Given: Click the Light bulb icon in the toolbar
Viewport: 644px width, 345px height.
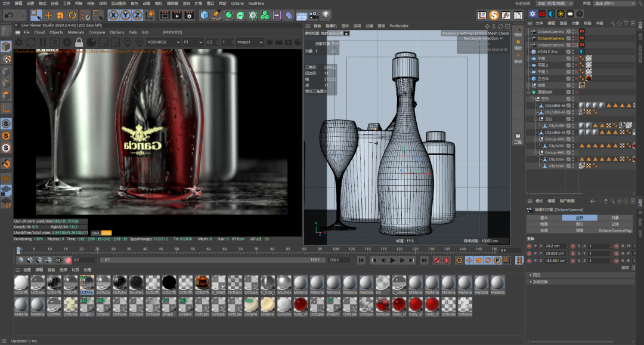Looking at the screenshot, I should [x=326, y=16].
